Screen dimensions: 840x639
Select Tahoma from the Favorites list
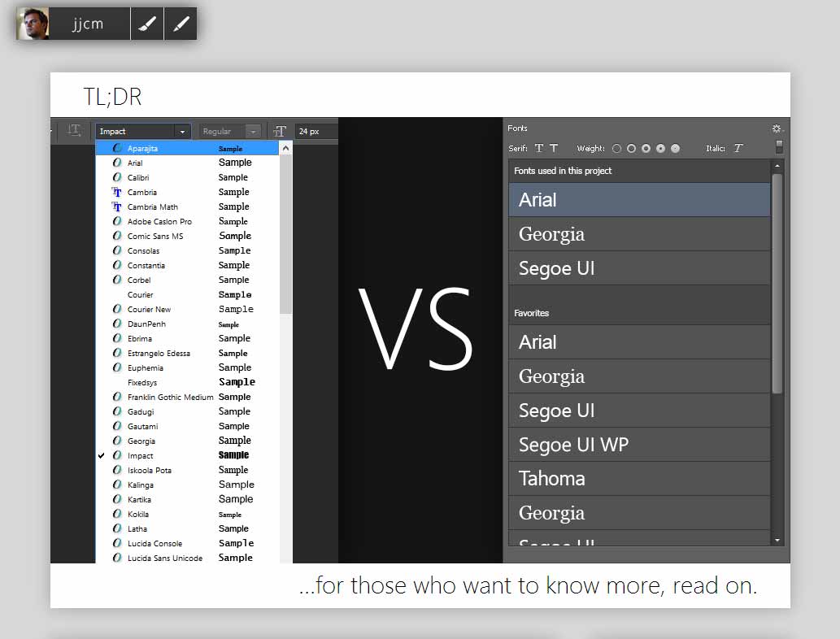point(552,478)
